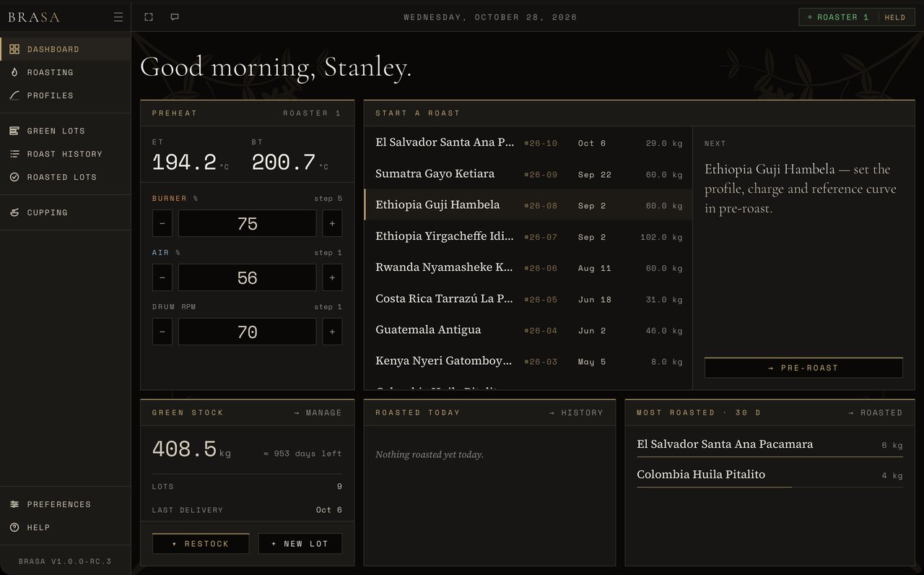Viewport: 924px width, 575px height.
Task: Click the Preferences sliders icon
Action: [14, 504]
